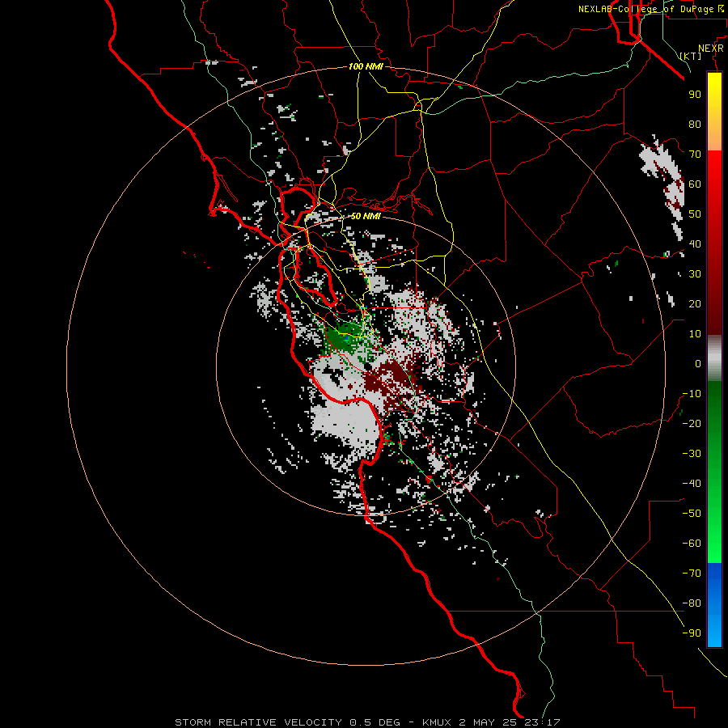Click the 70 value on velocity scale
Image resolution: width=728 pixels, height=728 pixels.
coord(695,154)
